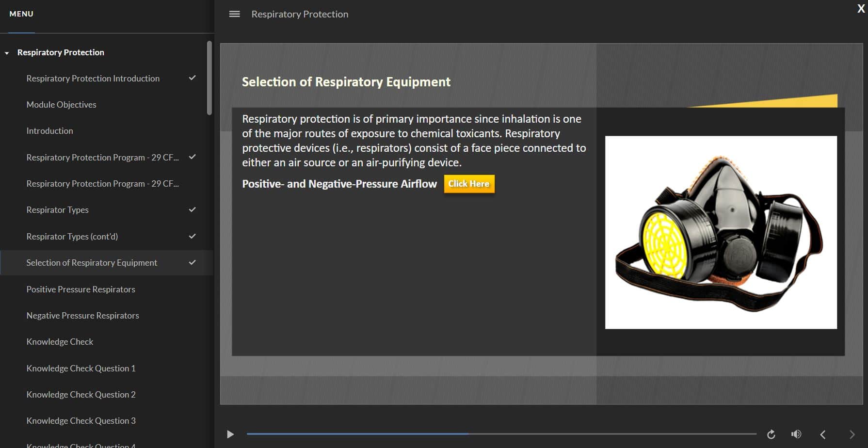
Task: Click checkmark next to Selection of Respiratory Equipment
Action: coord(192,262)
